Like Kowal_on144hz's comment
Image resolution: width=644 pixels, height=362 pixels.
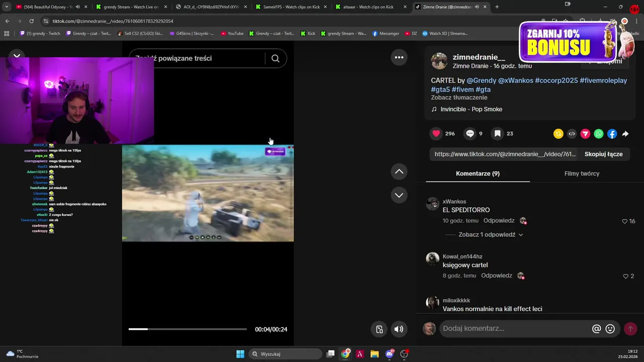[625, 276]
